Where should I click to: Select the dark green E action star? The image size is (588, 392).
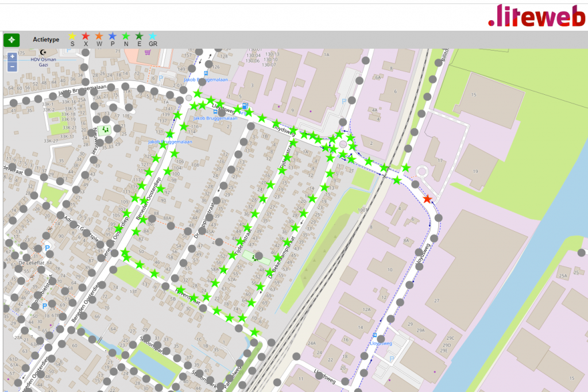[139, 37]
